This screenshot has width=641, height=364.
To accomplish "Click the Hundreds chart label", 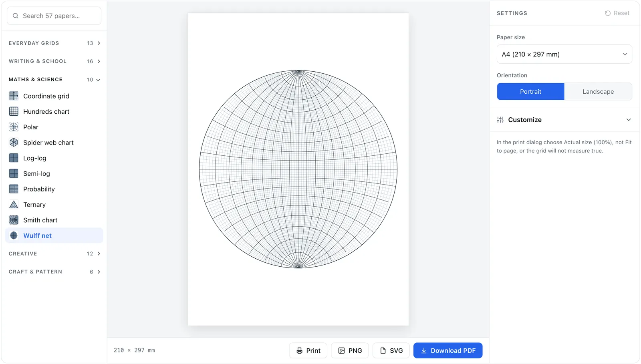I will click(x=46, y=111).
